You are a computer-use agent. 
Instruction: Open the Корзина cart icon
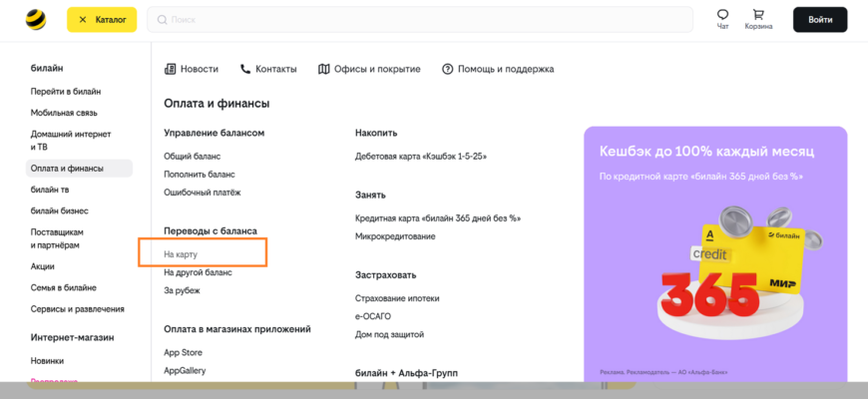click(758, 19)
